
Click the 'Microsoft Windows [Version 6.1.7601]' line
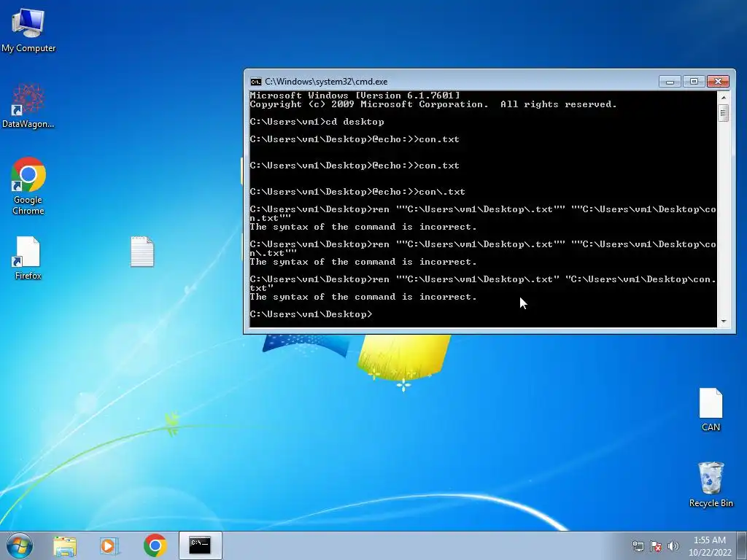(x=355, y=96)
